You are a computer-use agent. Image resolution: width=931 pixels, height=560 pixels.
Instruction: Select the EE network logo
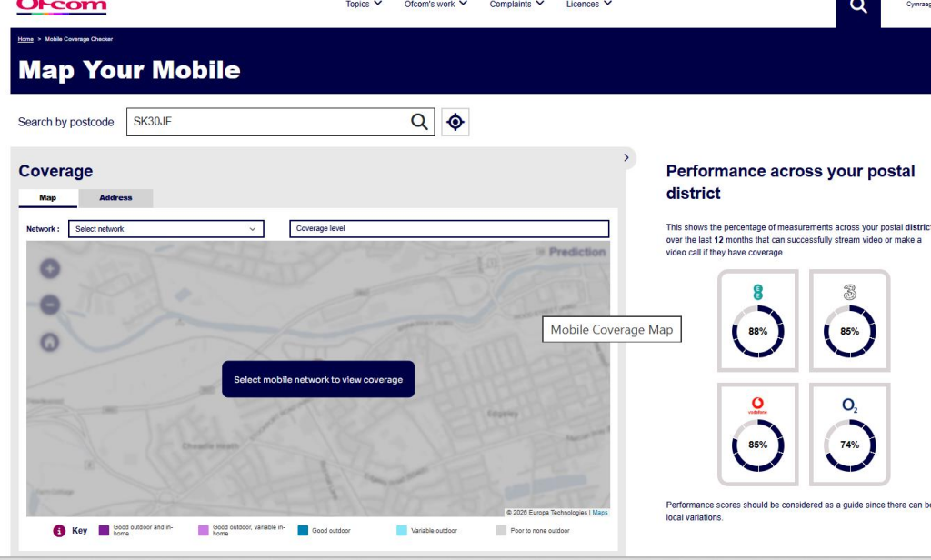(x=757, y=292)
